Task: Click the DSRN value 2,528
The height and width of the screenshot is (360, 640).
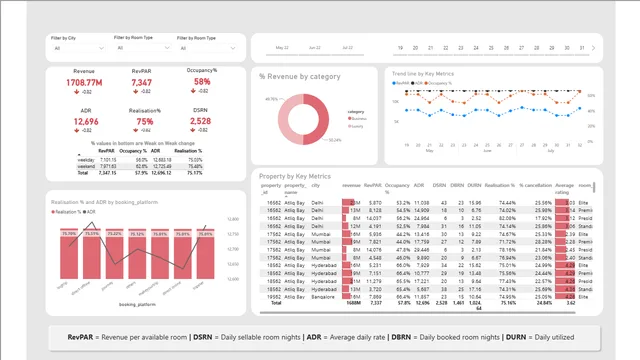Action: (x=200, y=121)
